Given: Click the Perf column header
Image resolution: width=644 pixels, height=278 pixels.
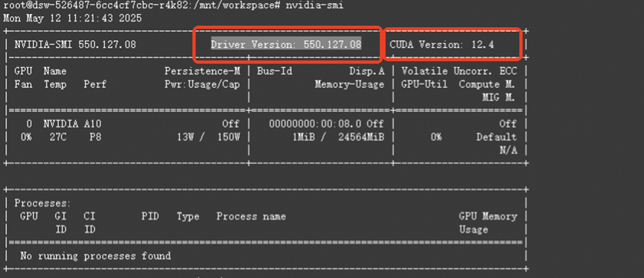Looking at the screenshot, I should [95, 84].
